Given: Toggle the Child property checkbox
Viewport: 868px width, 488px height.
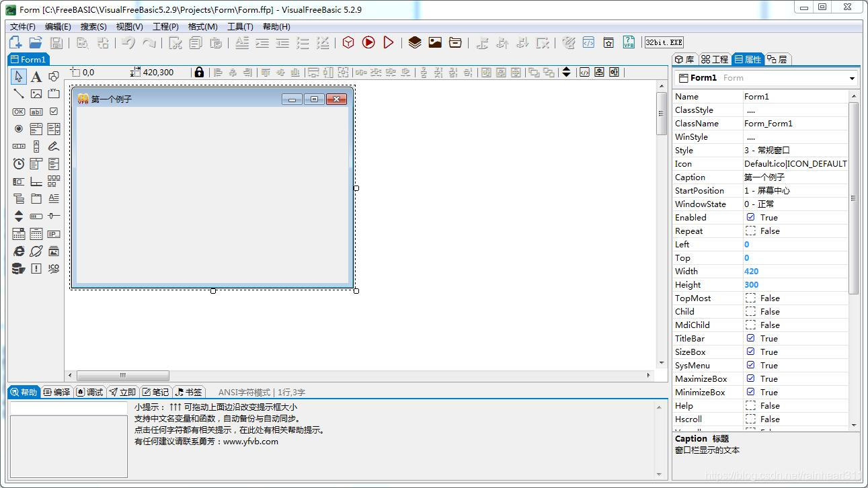Looking at the screenshot, I should coord(750,311).
